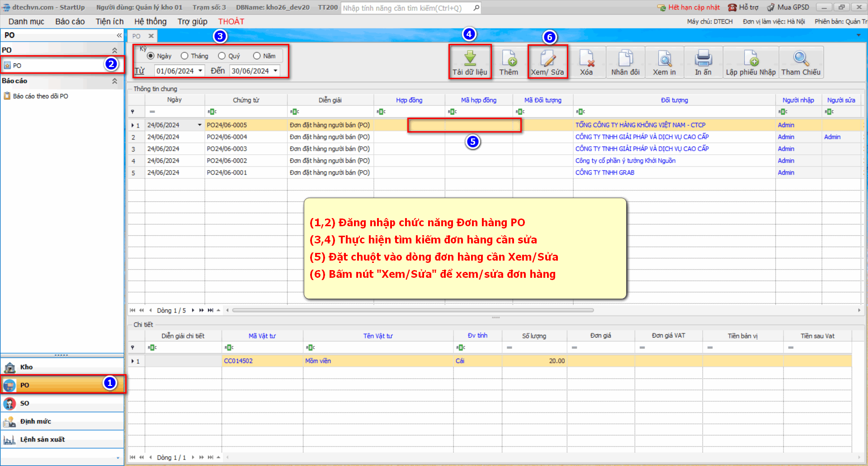Open Báo cáo theo dõi PO report
The height and width of the screenshot is (466, 868).
[x=40, y=96]
